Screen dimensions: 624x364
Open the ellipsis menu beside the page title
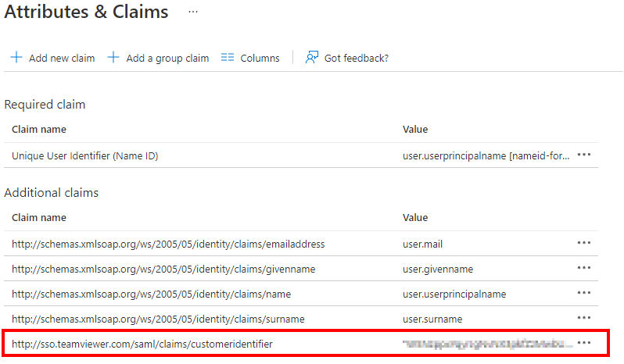pos(193,12)
